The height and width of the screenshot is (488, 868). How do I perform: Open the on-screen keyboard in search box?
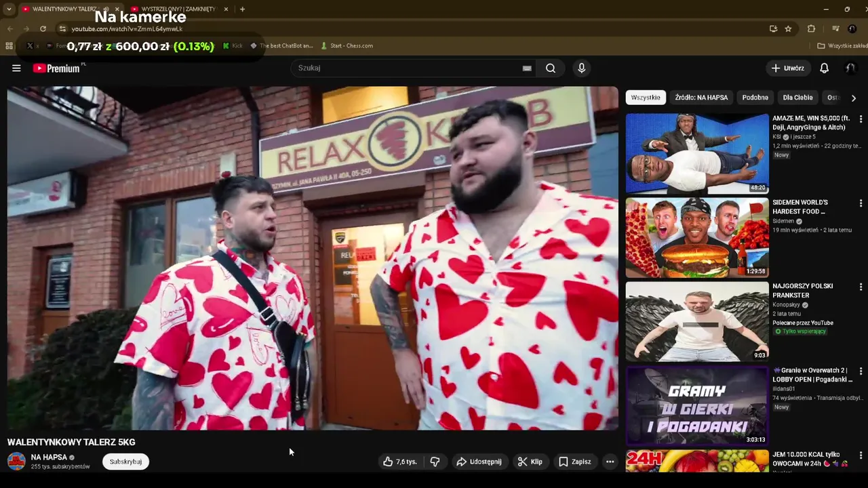coord(527,68)
